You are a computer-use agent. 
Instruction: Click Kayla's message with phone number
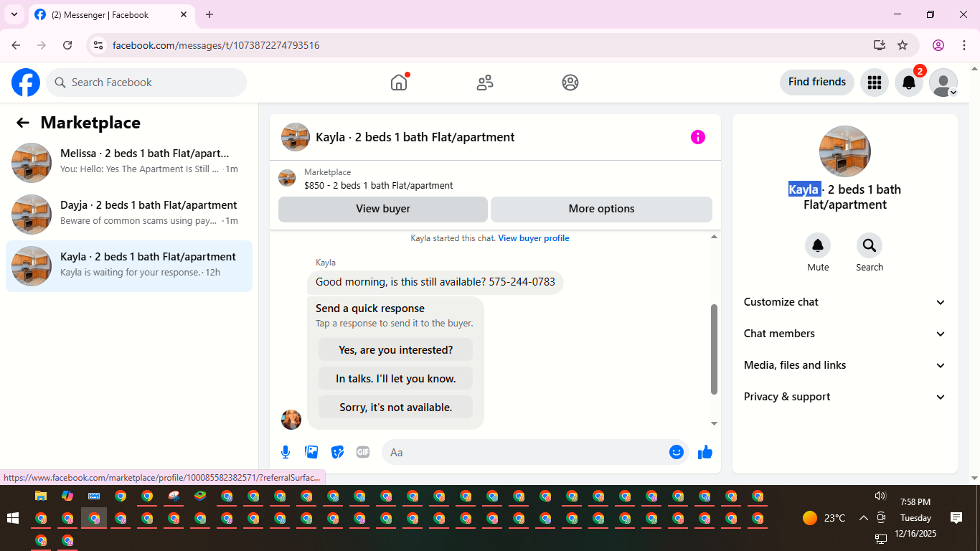435,282
